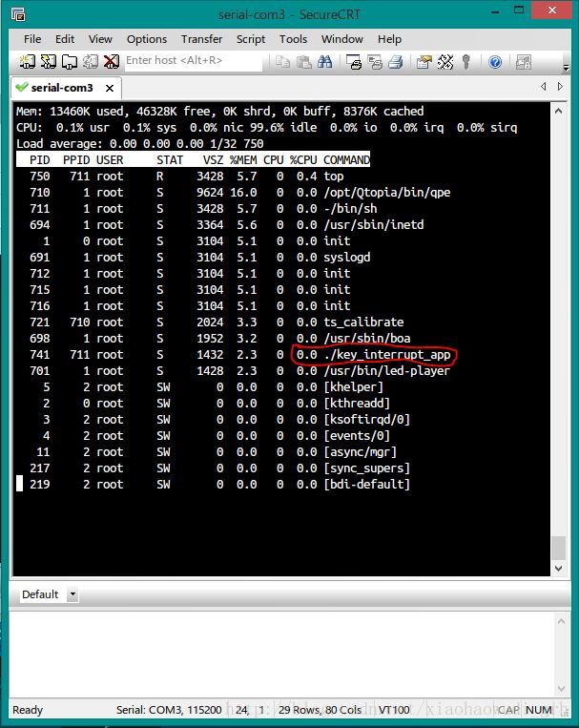This screenshot has width=579, height=728.
Task: Click '/usr/bin/led-player' process entry
Action: tap(386, 371)
